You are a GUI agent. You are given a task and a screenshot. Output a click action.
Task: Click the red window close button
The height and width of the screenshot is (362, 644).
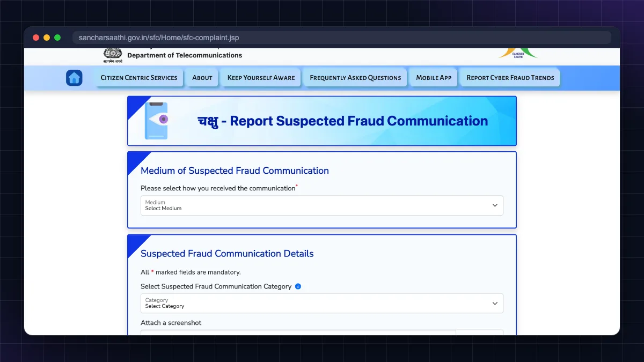pyautogui.click(x=36, y=38)
